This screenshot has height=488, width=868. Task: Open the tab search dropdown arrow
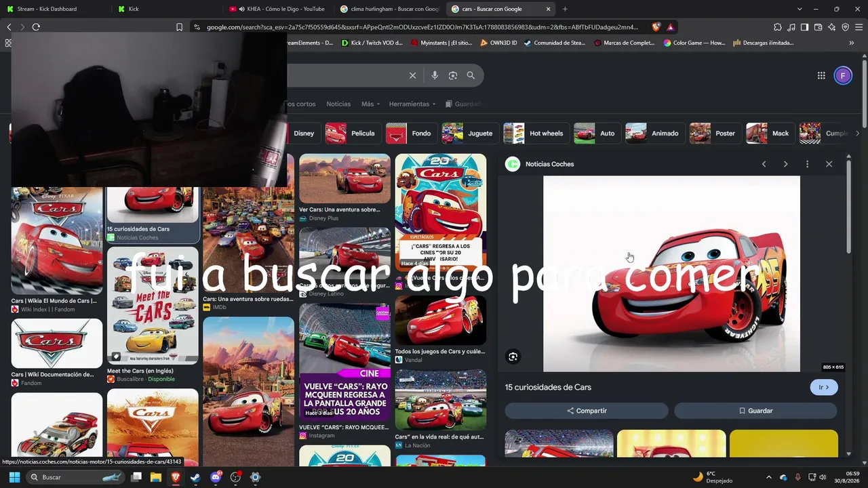tap(800, 9)
